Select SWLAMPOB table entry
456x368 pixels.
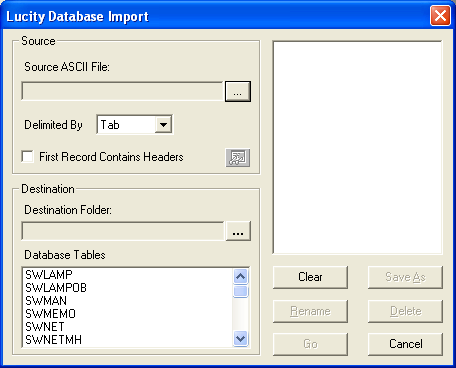(x=56, y=288)
